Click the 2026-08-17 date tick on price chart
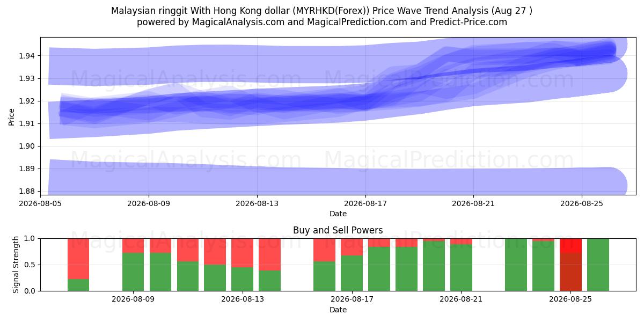This screenshot has width=644, height=322. (x=365, y=203)
